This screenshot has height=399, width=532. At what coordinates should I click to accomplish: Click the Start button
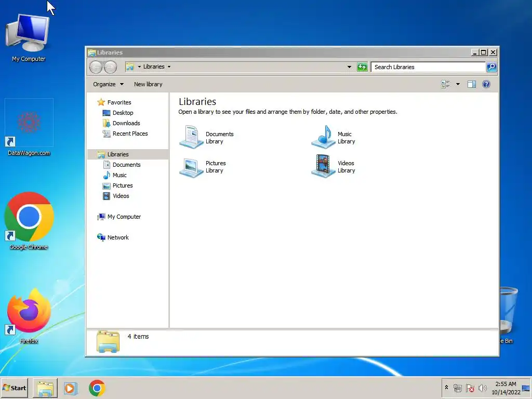pos(14,388)
